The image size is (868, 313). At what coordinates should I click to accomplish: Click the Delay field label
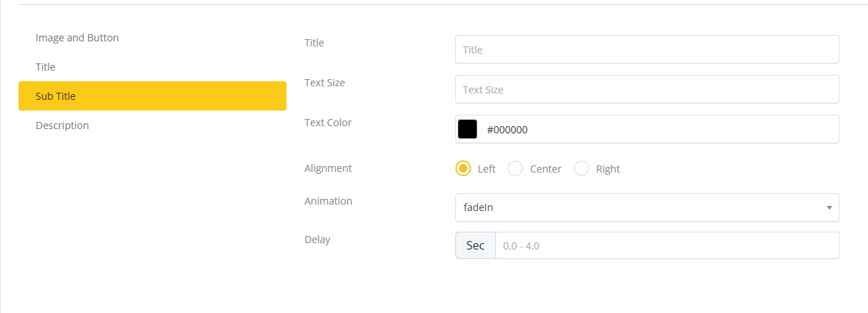pyautogui.click(x=317, y=240)
